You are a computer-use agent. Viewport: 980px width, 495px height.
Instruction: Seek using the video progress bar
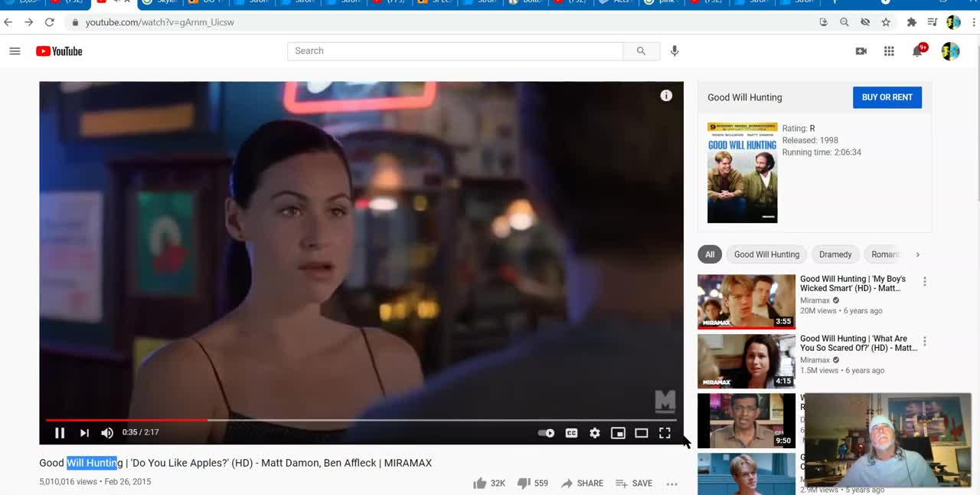click(x=361, y=420)
